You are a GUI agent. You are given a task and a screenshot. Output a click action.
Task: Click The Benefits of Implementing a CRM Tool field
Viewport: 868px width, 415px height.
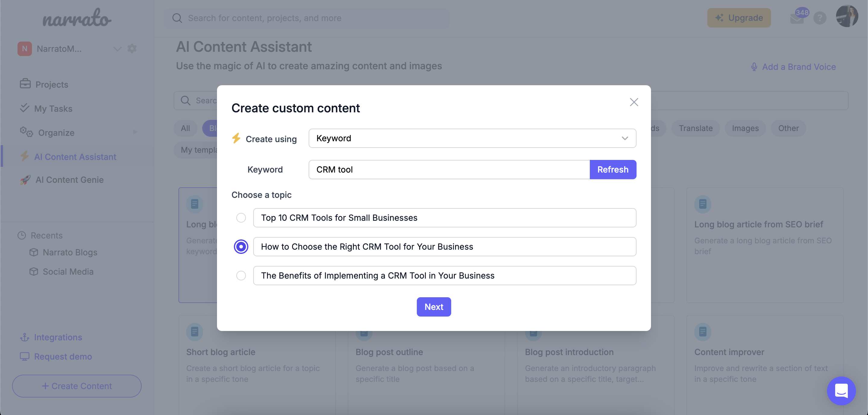tap(445, 275)
